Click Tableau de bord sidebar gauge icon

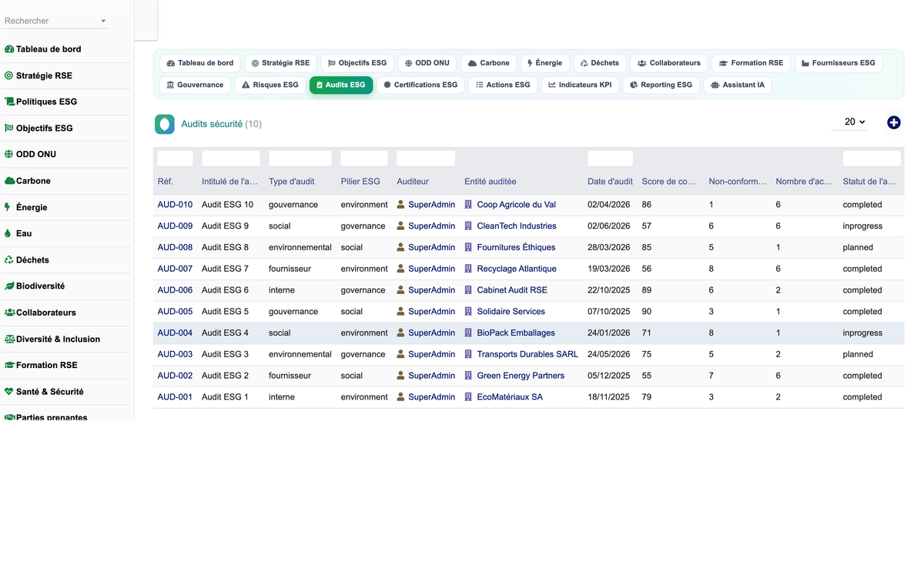(9, 49)
